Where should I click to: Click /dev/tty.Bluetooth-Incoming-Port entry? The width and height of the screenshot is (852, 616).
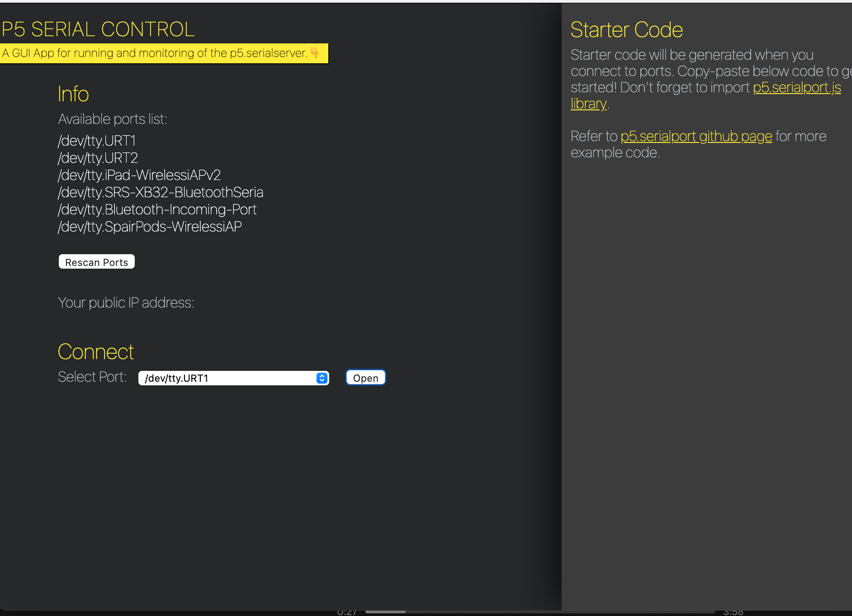pyautogui.click(x=157, y=209)
